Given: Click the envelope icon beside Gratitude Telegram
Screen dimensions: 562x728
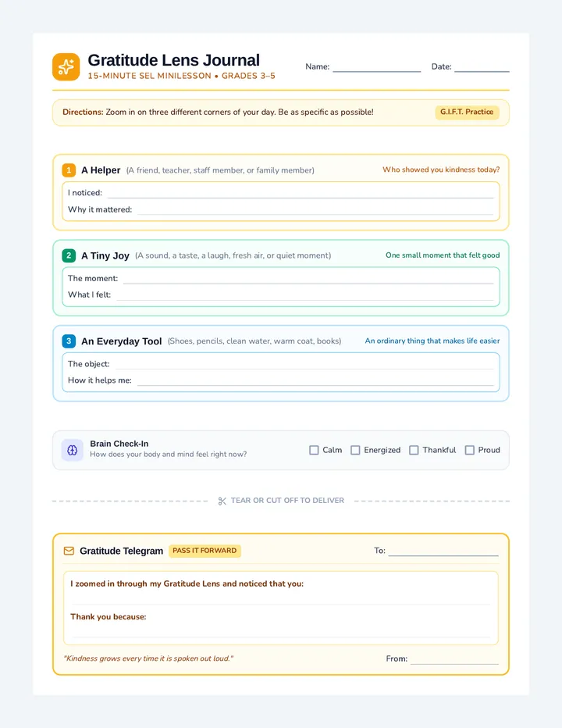Looking at the screenshot, I should pos(69,551).
